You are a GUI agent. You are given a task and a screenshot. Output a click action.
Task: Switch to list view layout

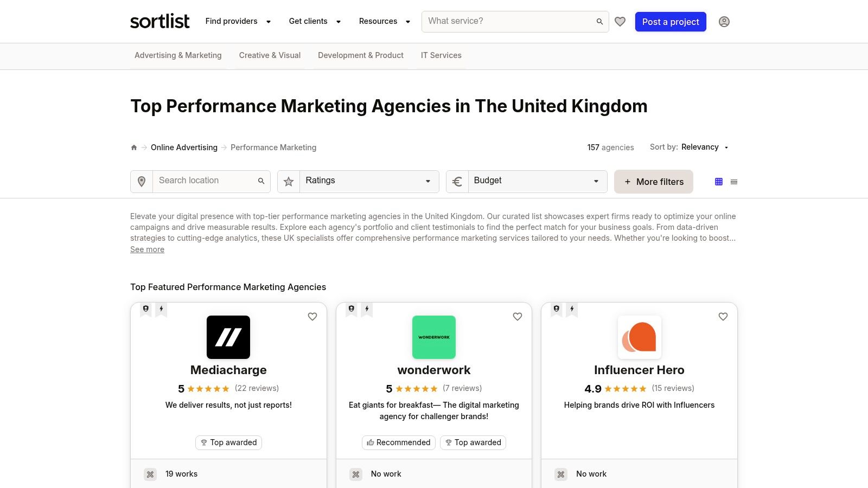(x=734, y=182)
